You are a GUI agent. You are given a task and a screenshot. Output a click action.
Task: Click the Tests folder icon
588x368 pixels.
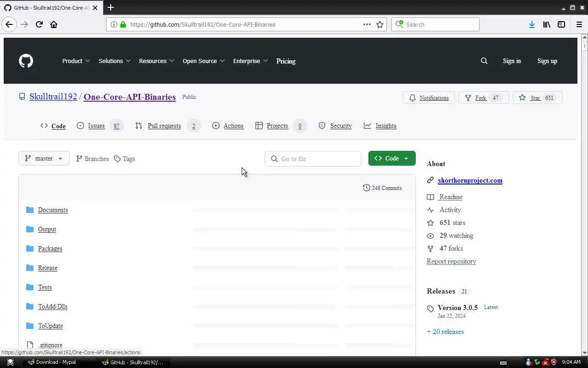[x=30, y=287]
